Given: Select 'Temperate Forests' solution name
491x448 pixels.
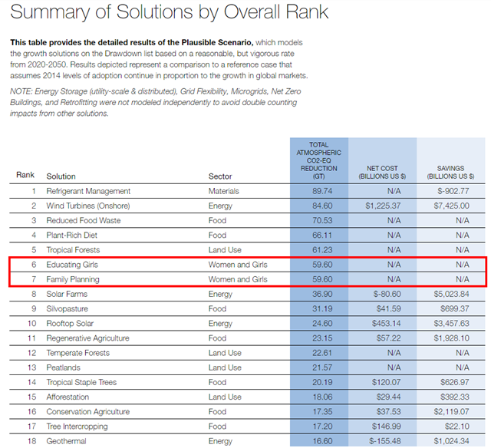Looking at the screenshot, I should [78, 353].
